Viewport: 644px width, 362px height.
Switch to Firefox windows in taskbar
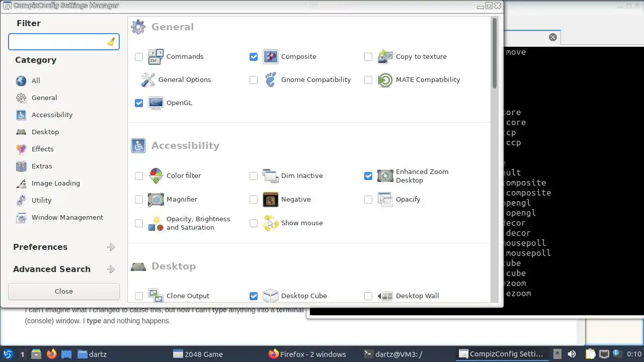coord(307,354)
